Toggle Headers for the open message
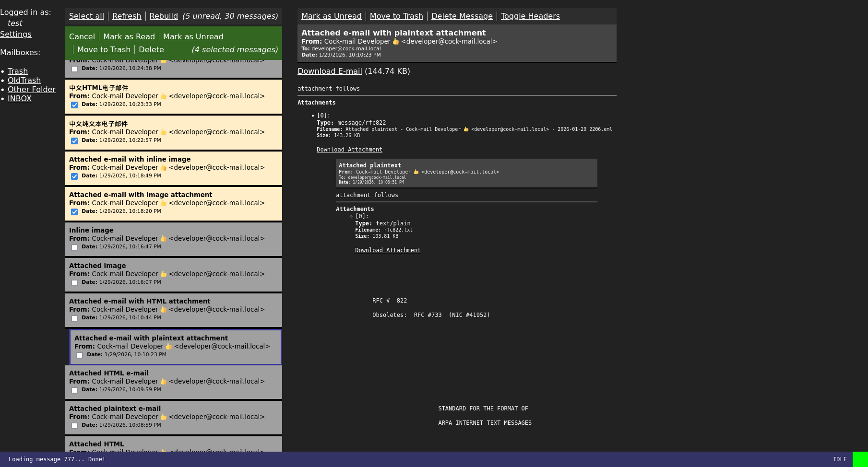Screen dimensions: 868x467 [x=530, y=16]
